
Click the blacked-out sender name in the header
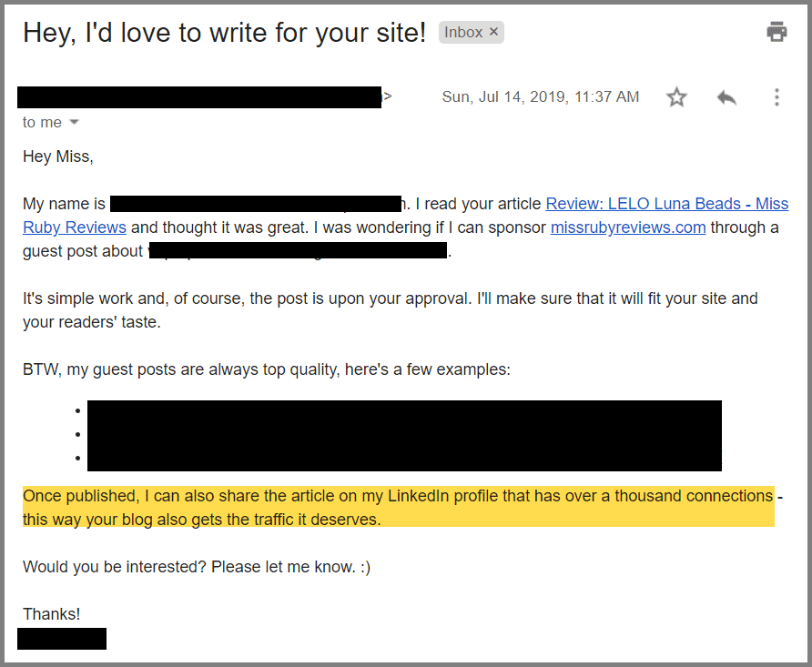(199, 97)
